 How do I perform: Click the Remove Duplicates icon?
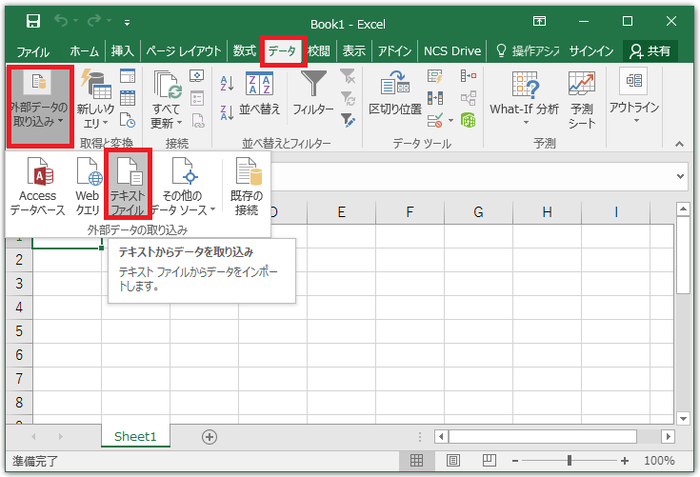pos(435,98)
